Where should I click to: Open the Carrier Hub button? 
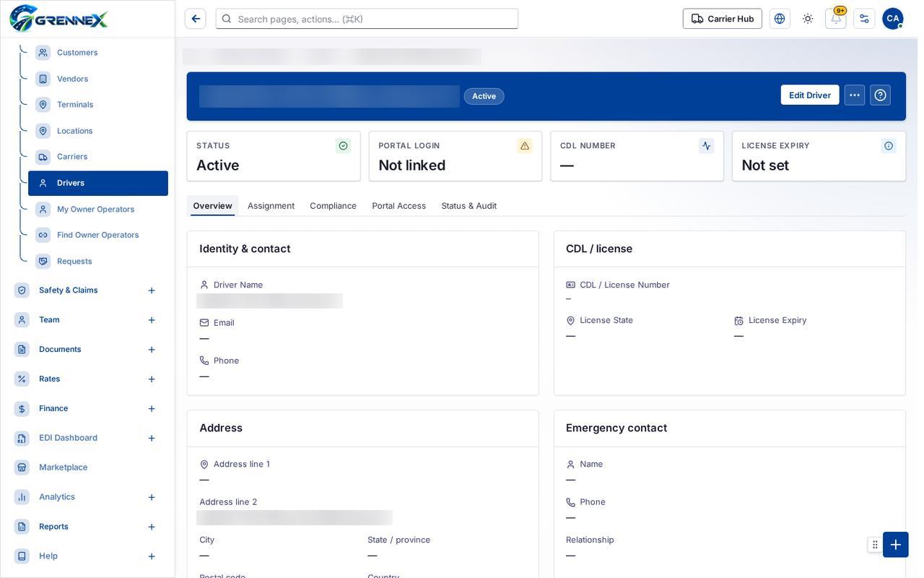coord(723,19)
